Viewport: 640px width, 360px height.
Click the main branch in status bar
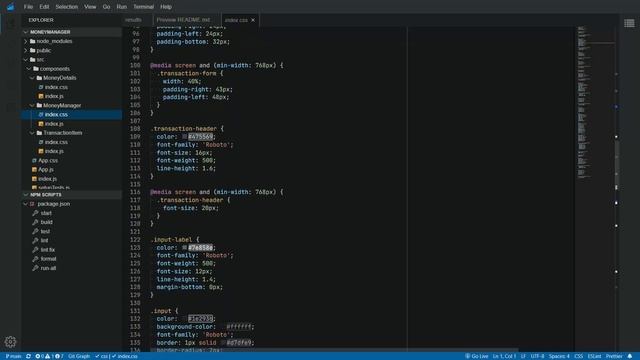[13, 356]
